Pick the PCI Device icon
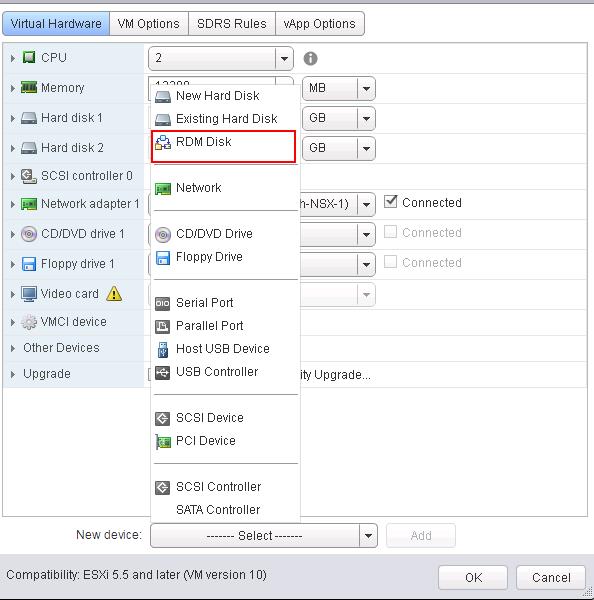 point(163,442)
